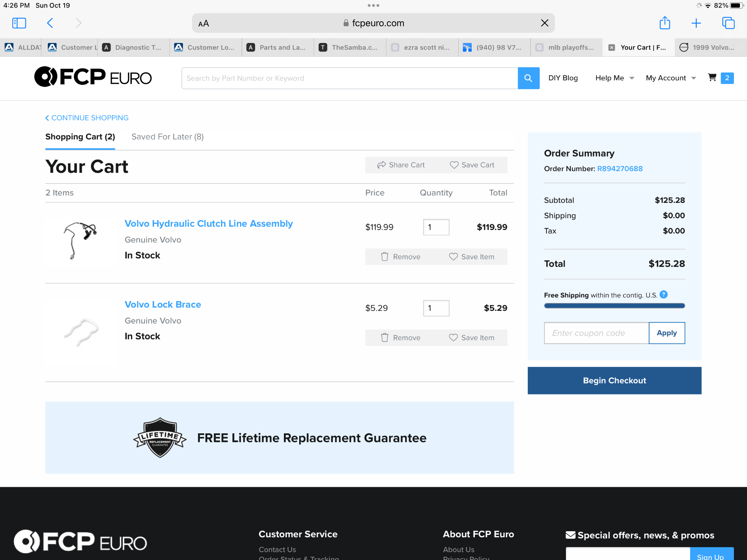Open the shopping cart icon in header
The height and width of the screenshot is (560, 747).
click(712, 78)
